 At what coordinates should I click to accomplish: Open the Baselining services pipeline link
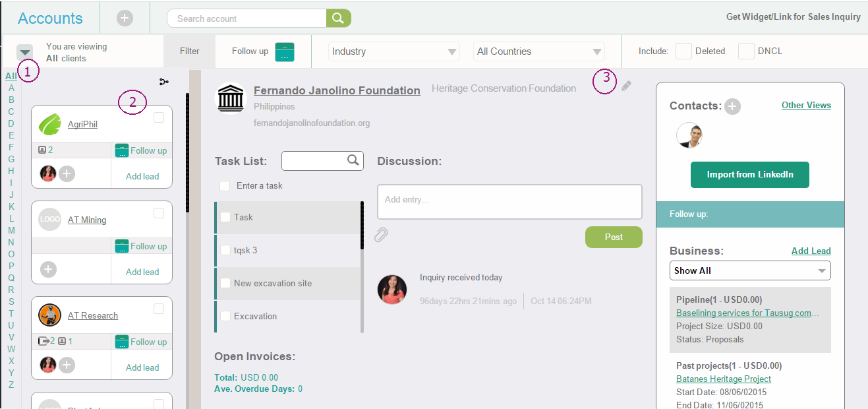[x=747, y=313]
